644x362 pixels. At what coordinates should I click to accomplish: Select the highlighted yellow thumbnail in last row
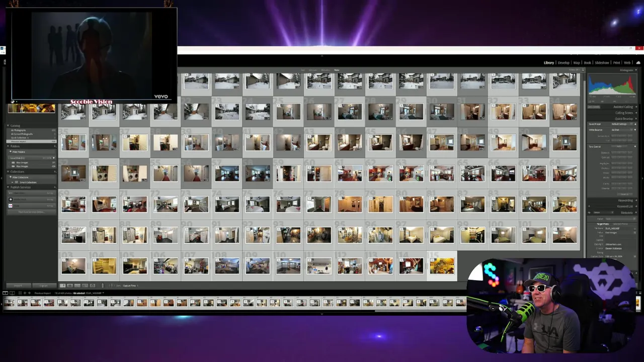pos(442,266)
